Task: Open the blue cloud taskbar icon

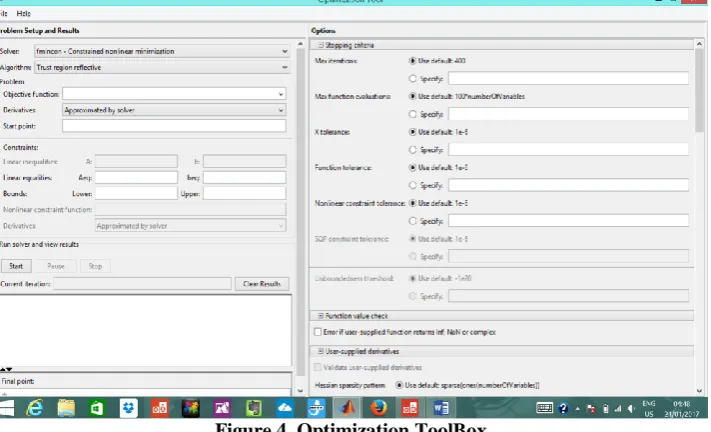Action: tap(285, 408)
